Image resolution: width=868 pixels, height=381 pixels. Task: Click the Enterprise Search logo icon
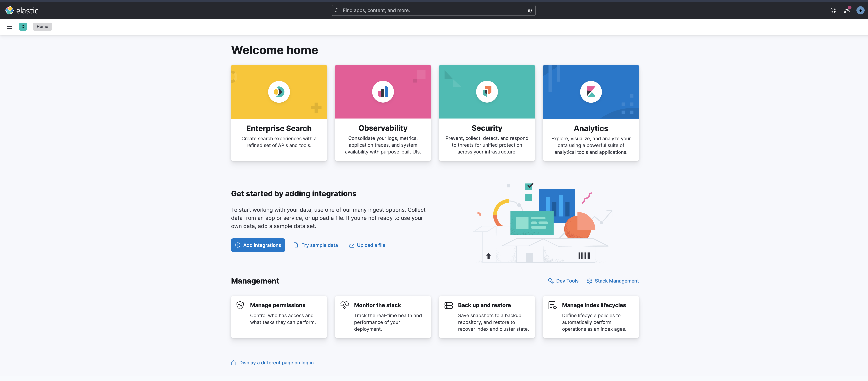click(x=279, y=92)
